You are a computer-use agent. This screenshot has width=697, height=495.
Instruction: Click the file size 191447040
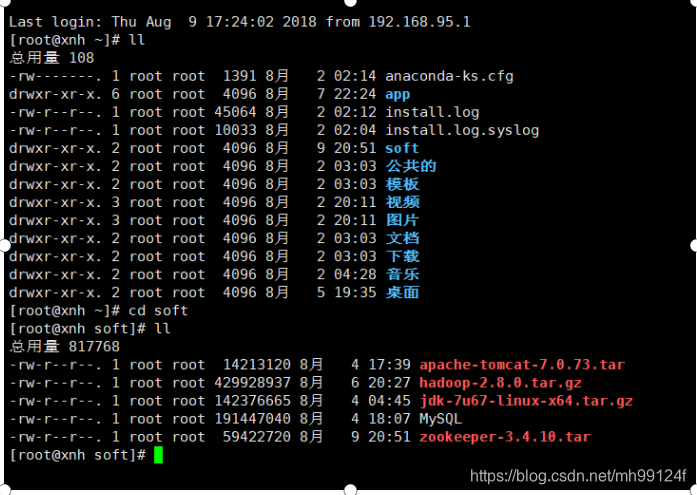tap(252, 419)
